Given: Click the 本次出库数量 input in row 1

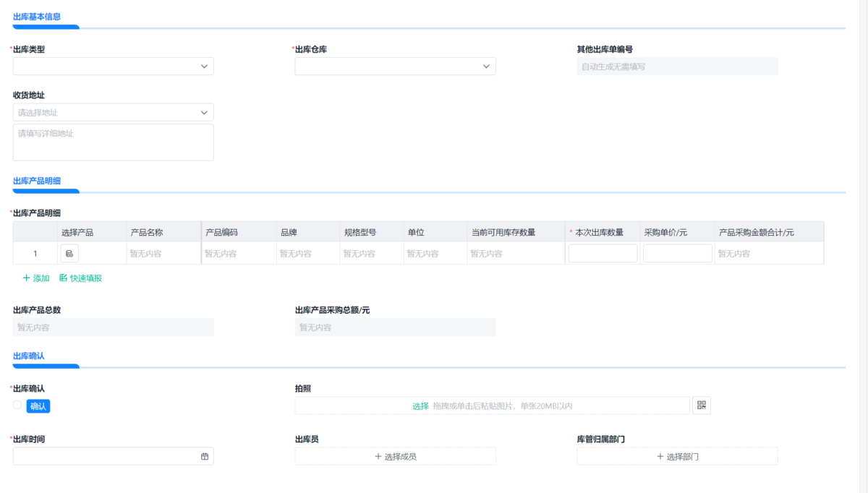Looking at the screenshot, I should (603, 254).
